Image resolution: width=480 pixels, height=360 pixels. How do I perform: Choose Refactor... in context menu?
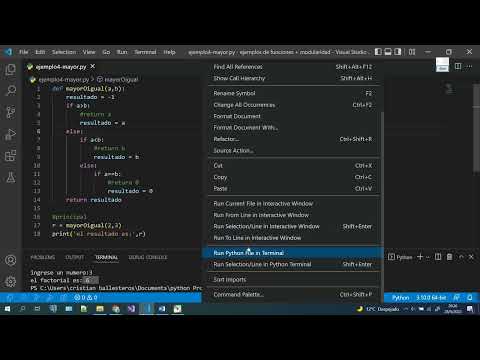click(293, 139)
